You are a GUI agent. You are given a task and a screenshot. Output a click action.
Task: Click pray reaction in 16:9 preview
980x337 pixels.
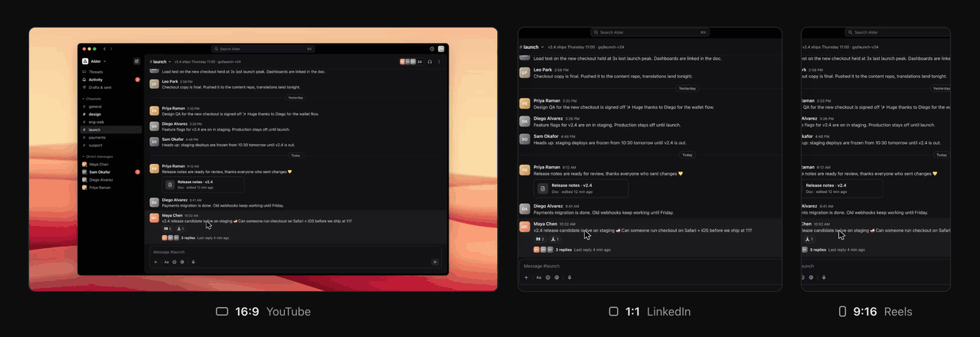[x=181, y=228]
